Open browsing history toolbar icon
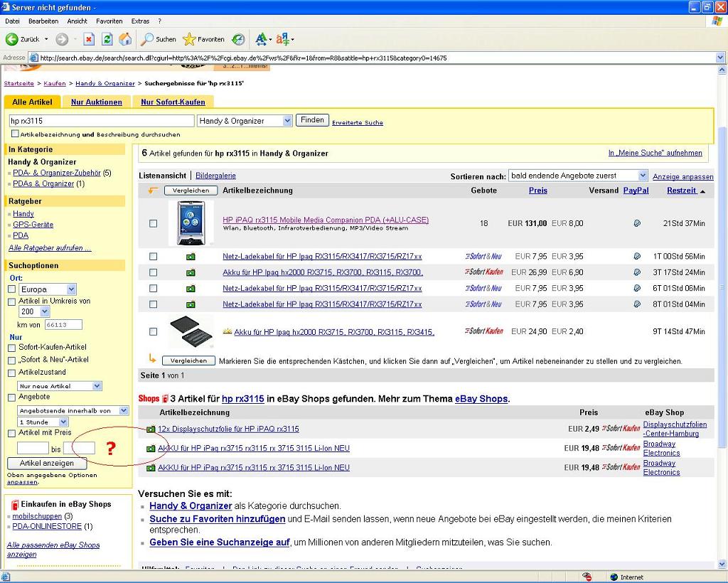This screenshot has width=728, height=583. point(238,39)
